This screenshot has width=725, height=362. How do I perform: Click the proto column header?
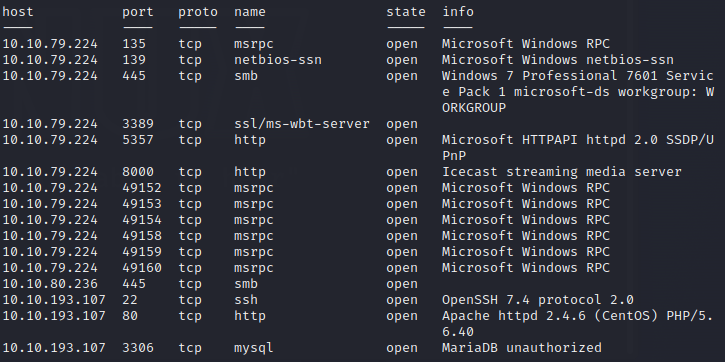click(x=197, y=12)
